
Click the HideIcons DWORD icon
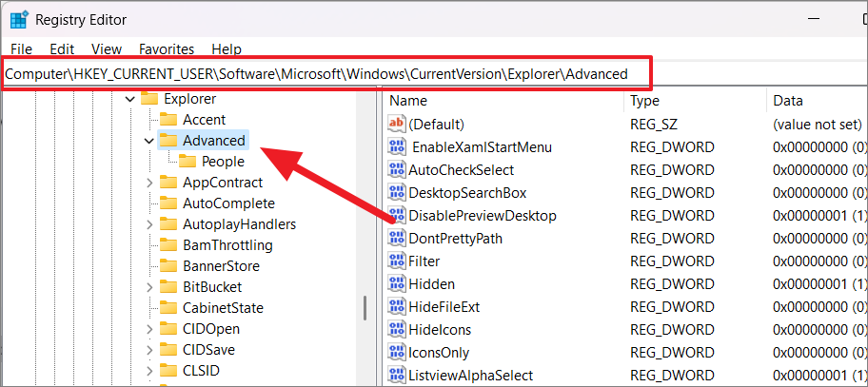(x=397, y=330)
